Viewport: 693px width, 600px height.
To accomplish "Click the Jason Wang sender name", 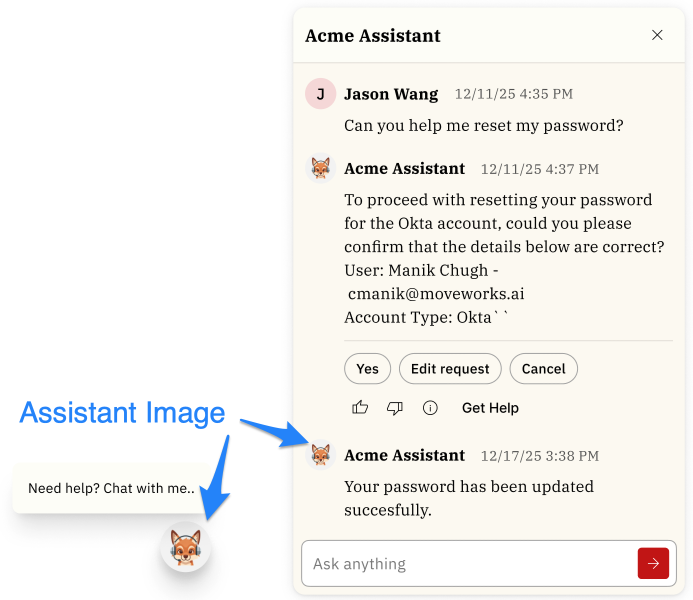I will click(391, 94).
